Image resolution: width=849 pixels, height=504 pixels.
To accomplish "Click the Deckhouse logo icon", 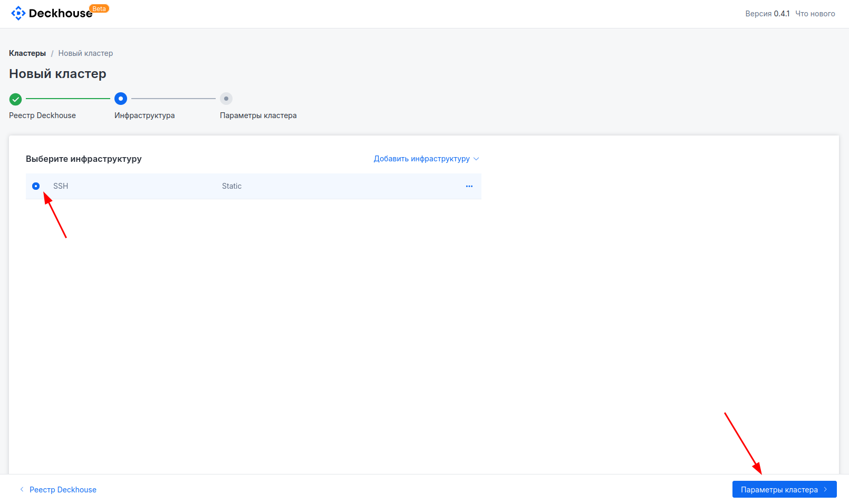I will [x=18, y=13].
